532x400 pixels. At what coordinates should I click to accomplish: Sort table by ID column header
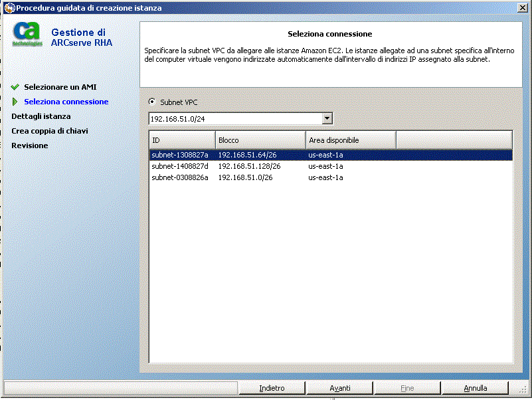182,140
